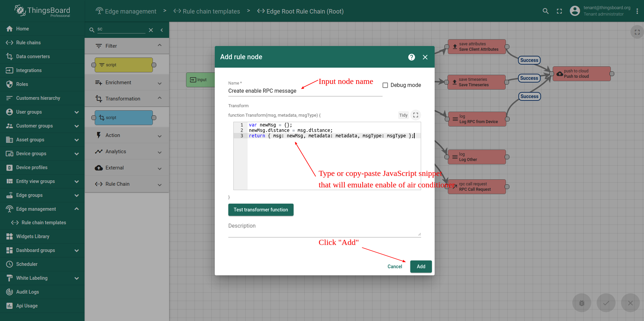644x321 pixels.
Task: Click the help icon in dialog header
Action: tap(411, 57)
